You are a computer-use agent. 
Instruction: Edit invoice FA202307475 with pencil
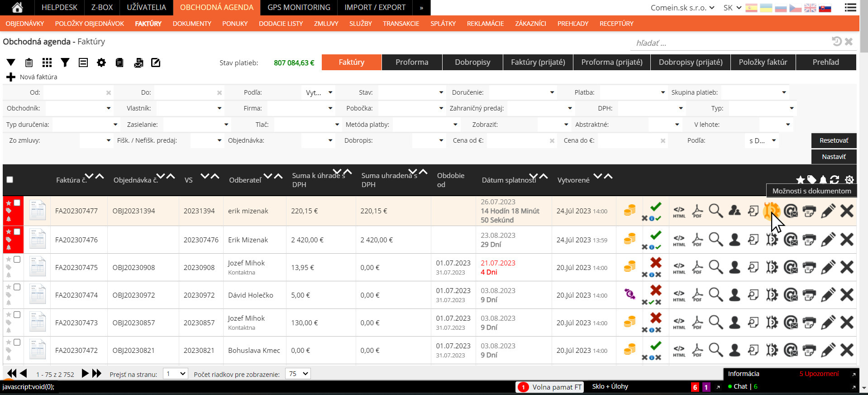pyautogui.click(x=828, y=267)
